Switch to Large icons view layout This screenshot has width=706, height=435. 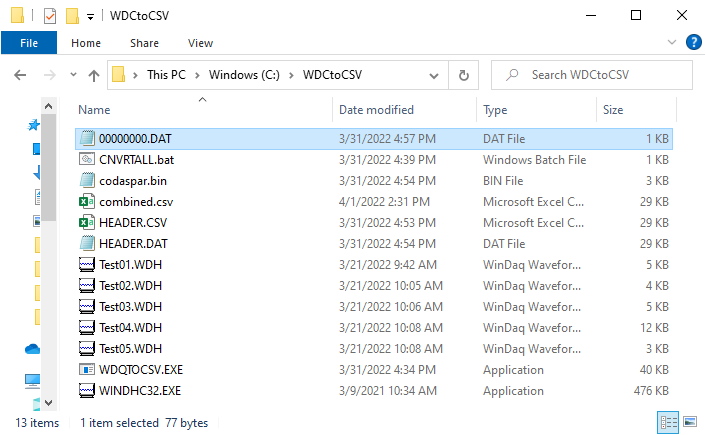690,422
